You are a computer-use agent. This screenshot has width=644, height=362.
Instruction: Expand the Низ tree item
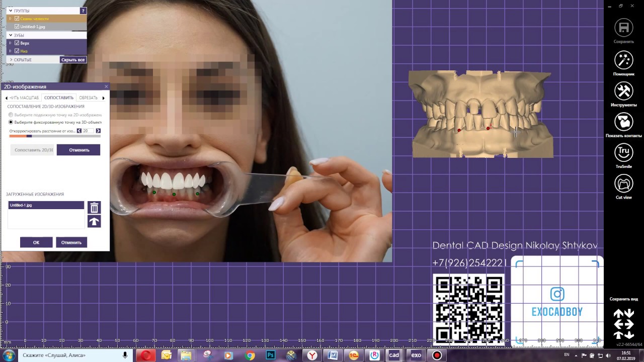pos(10,51)
